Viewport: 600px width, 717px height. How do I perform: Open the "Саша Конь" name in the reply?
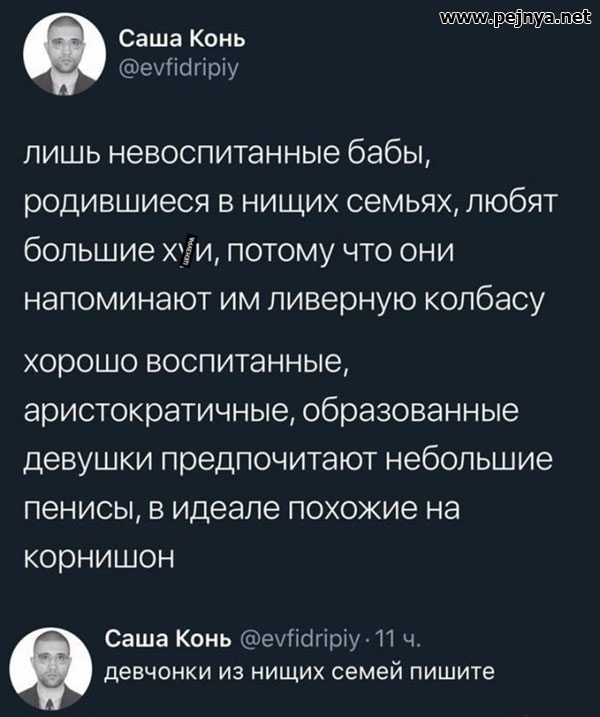tap(168, 639)
